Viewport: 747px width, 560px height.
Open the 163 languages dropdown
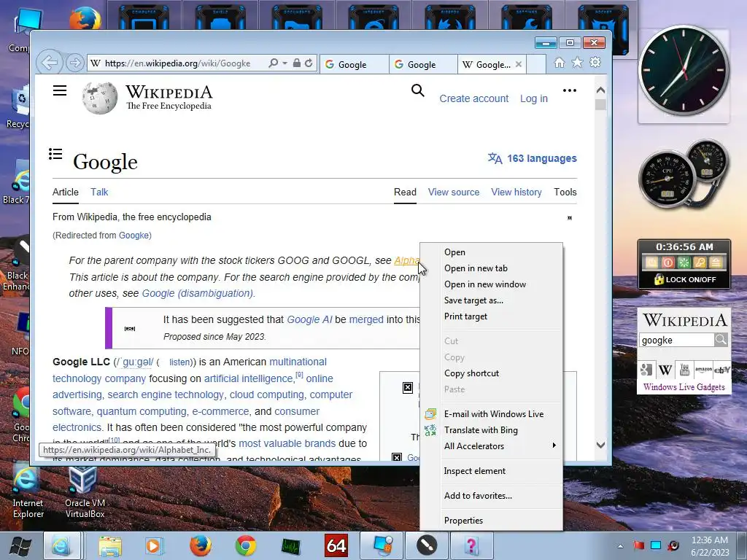532,158
